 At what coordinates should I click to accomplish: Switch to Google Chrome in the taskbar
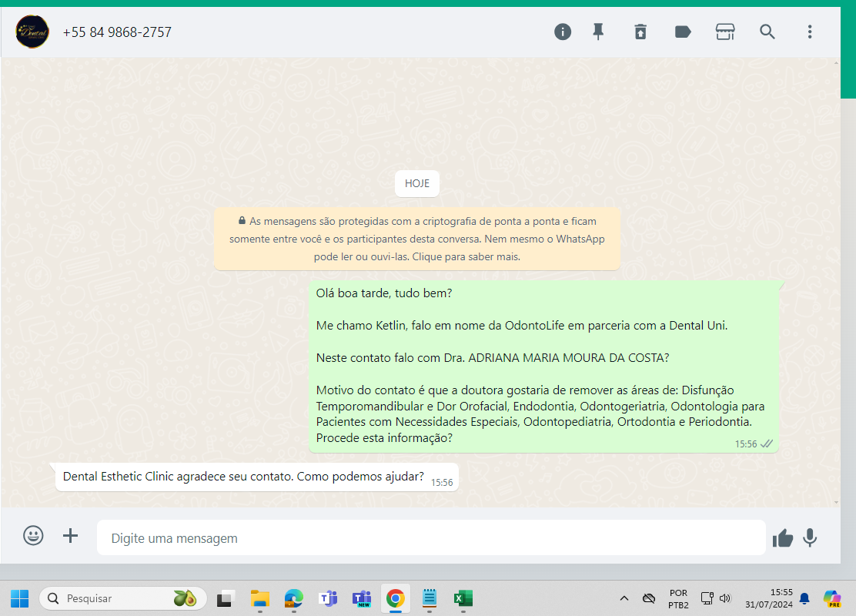(x=395, y=598)
